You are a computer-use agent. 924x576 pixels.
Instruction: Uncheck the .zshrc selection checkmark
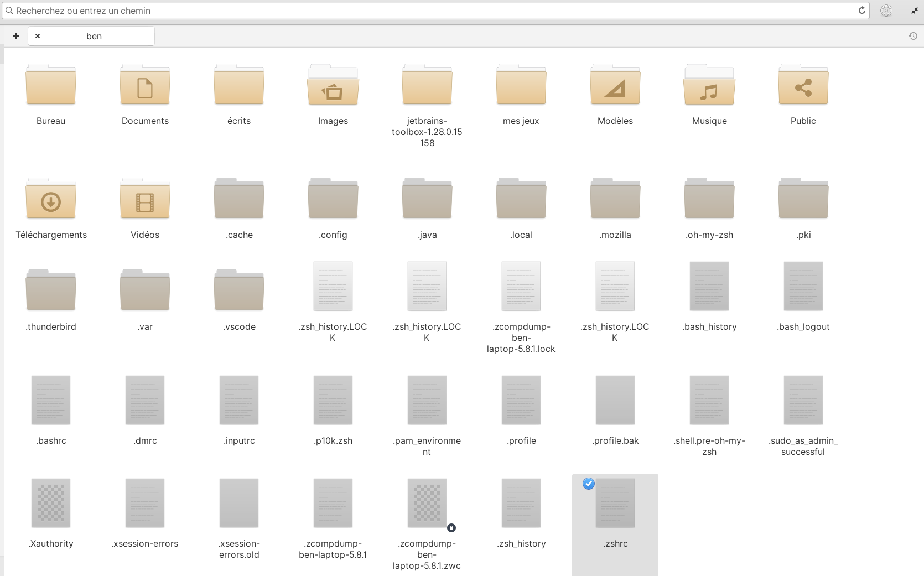tap(589, 484)
